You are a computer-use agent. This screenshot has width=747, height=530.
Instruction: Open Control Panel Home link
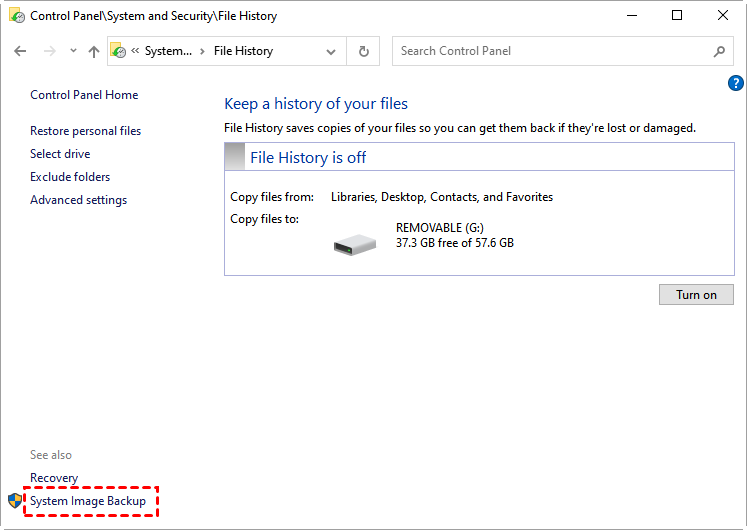(x=84, y=95)
